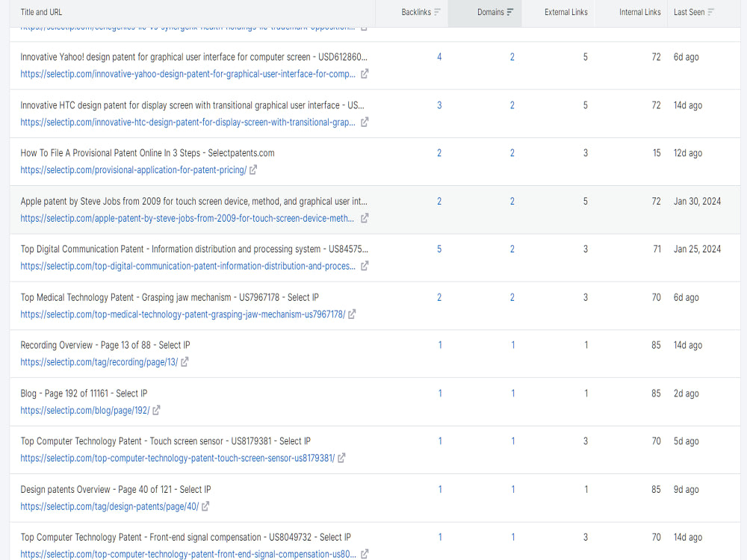The height and width of the screenshot is (560, 747).
Task: Open external link icon for grasping jaw mechanism URL
Action: (352, 314)
